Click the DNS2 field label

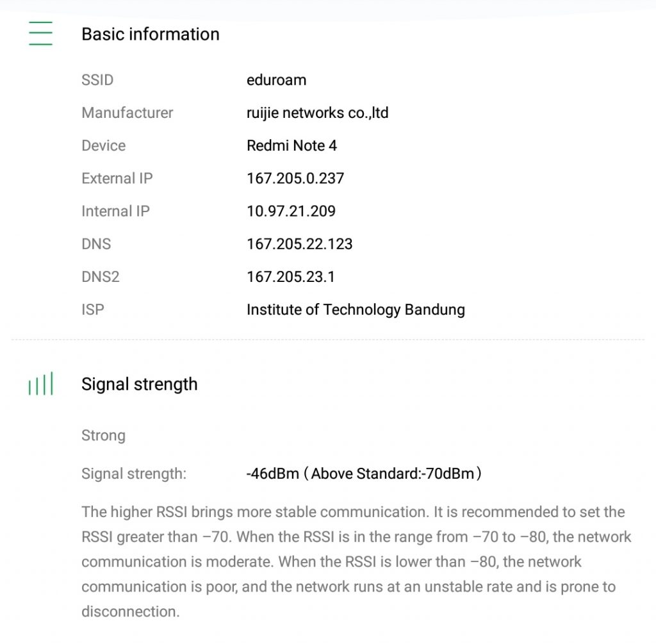tap(101, 277)
